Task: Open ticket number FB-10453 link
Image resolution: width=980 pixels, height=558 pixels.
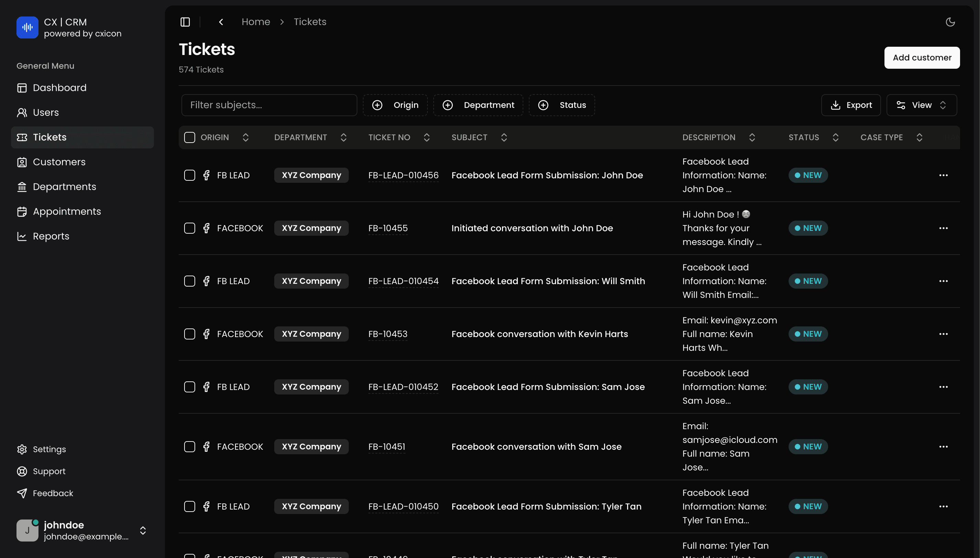Action: tap(388, 334)
